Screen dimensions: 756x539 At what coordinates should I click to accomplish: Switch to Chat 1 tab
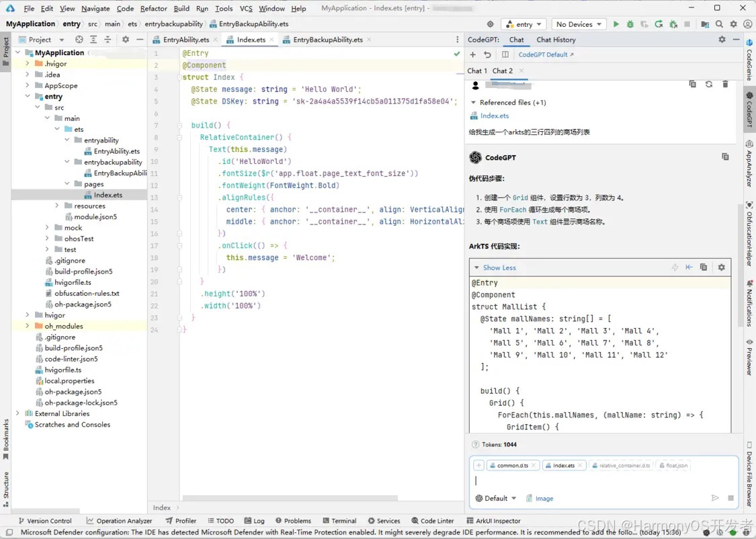click(x=477, y=71)
